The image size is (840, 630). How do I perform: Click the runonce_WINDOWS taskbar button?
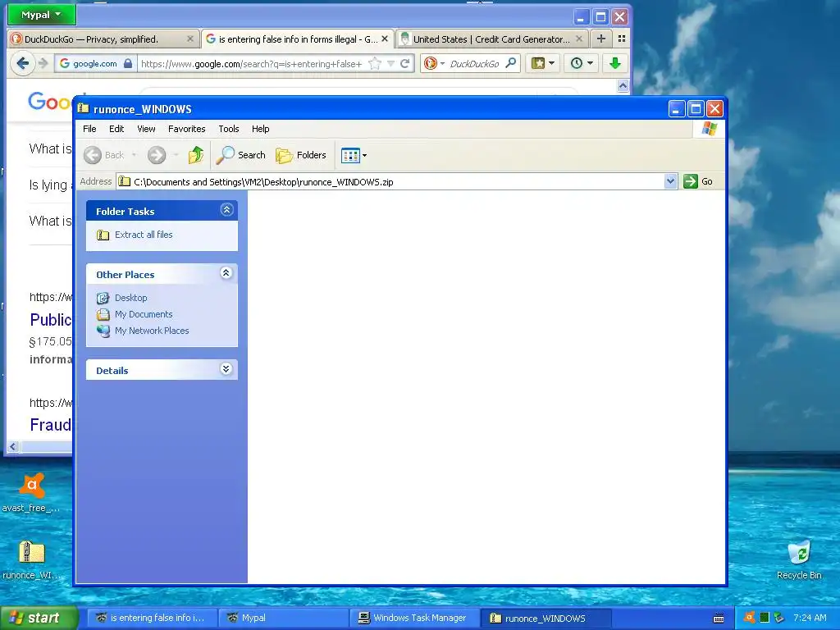click(546, 618)
